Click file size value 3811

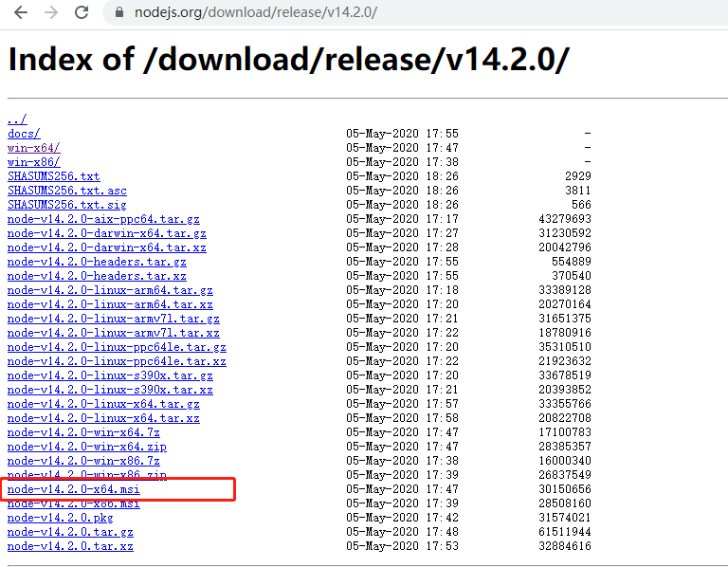(578, 191)
